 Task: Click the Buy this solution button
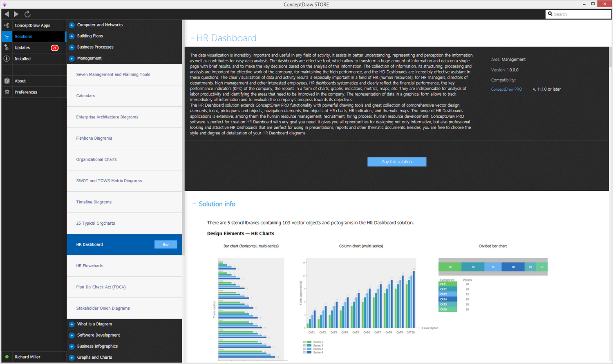click(397, 162)
